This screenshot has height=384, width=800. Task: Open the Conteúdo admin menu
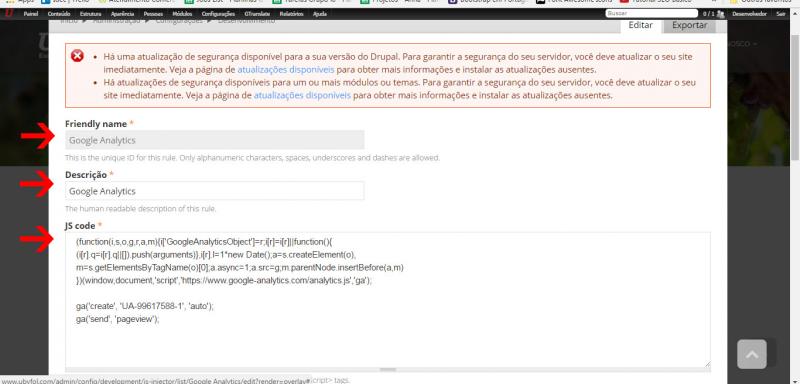59,14
